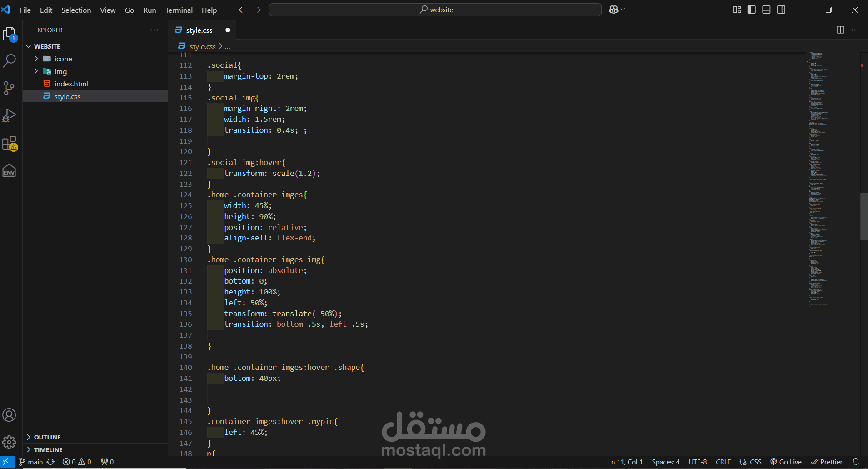
Task: Open editor More Actions ellipsis
Action: click(x=855, y=30)
